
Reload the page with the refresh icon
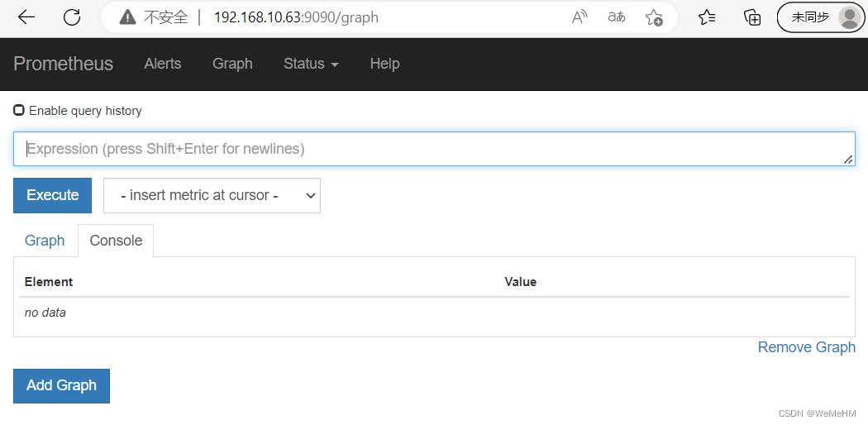pyautogui.click(x=72, y=17)
